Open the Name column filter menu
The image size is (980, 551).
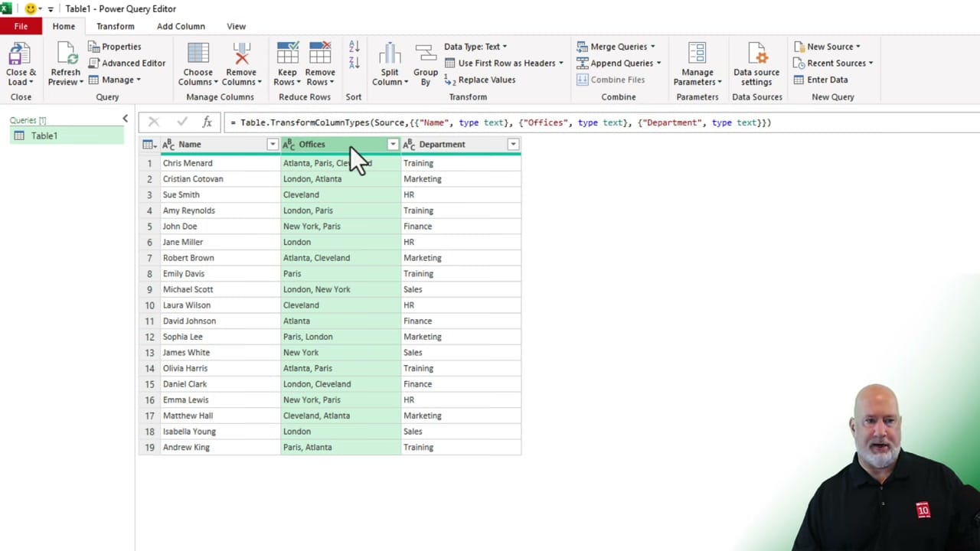coord(272,144)
